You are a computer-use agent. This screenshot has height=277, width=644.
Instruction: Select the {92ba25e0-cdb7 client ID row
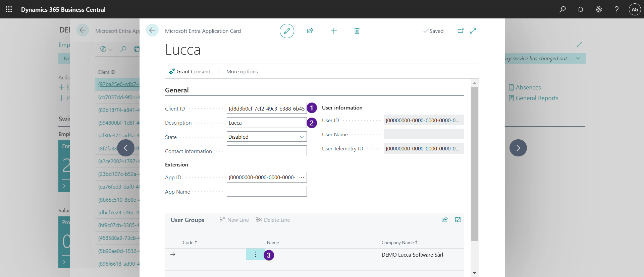point(117,84)
